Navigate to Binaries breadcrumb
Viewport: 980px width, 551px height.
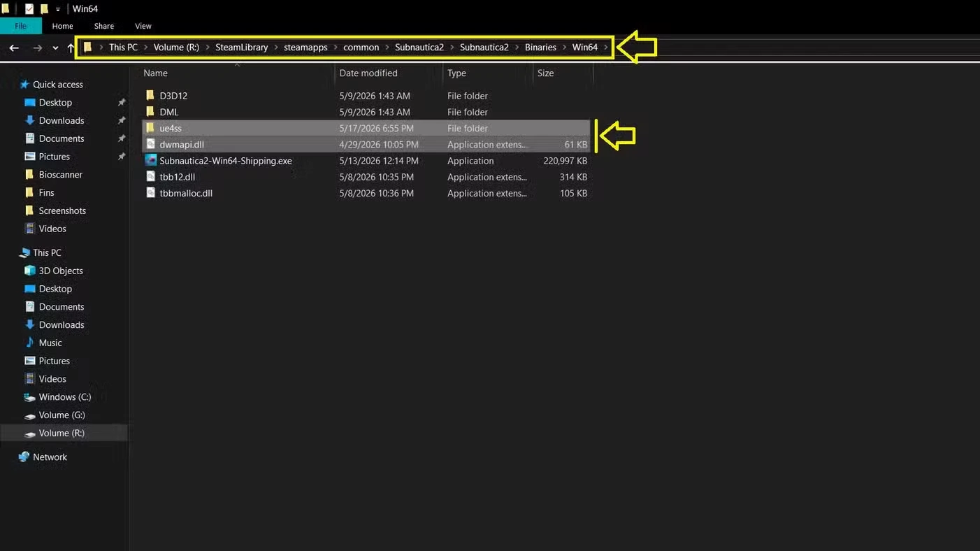tap(540, 48)
